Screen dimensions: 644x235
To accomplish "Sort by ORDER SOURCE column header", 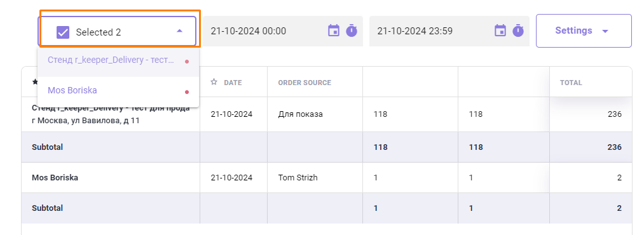I will 305,83.
